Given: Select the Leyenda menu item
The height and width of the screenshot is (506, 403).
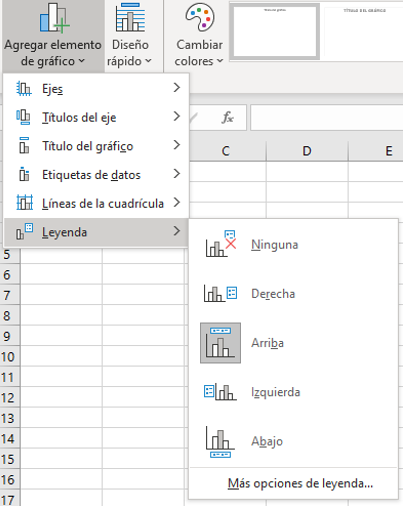Looking at the screenshot, I should (x=96, y=232).
